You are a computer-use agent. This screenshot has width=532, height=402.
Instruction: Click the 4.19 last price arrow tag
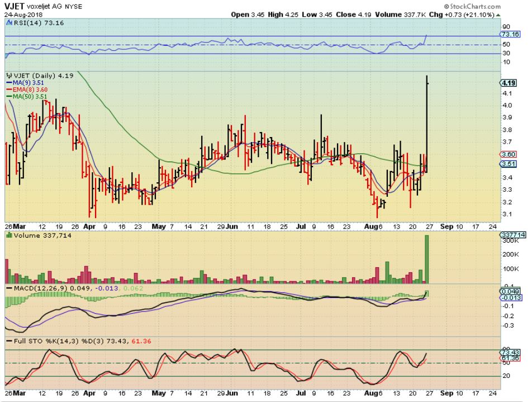(508, 83)
